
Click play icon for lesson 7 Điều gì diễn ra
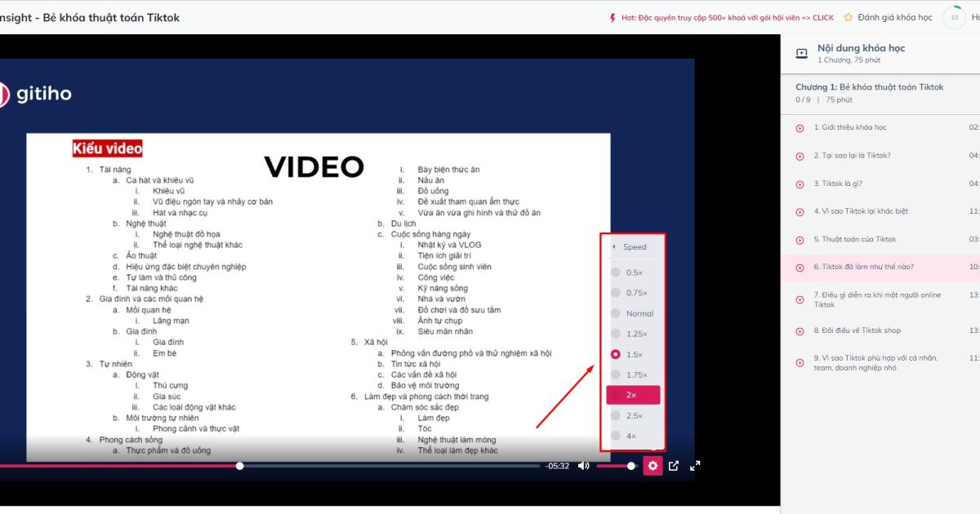point(800,299)
